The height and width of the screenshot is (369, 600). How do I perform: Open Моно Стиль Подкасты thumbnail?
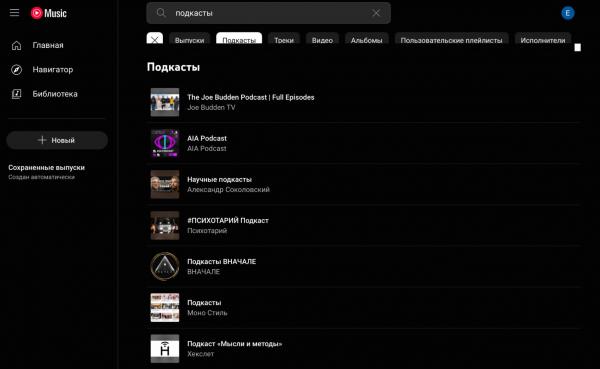tap(165, 307)
